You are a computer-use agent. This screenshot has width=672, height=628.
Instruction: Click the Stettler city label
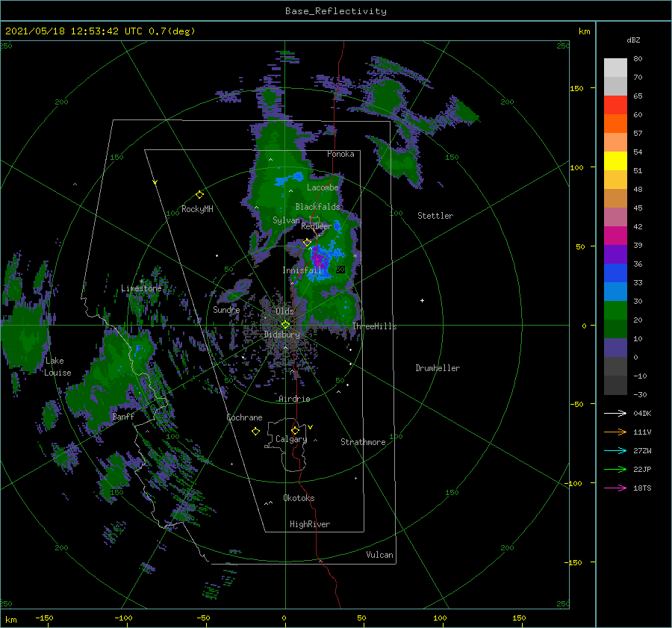coord(435,216)
